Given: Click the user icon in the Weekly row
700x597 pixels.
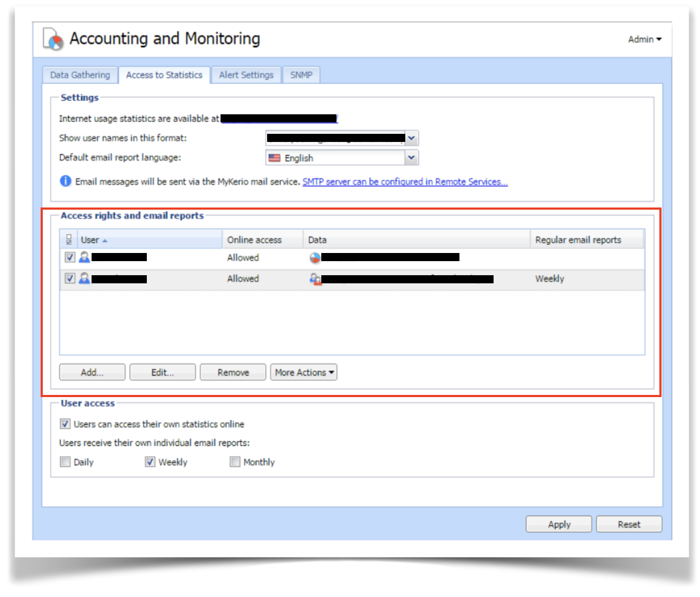Looking at the screenshot, I should click(85, 278).
